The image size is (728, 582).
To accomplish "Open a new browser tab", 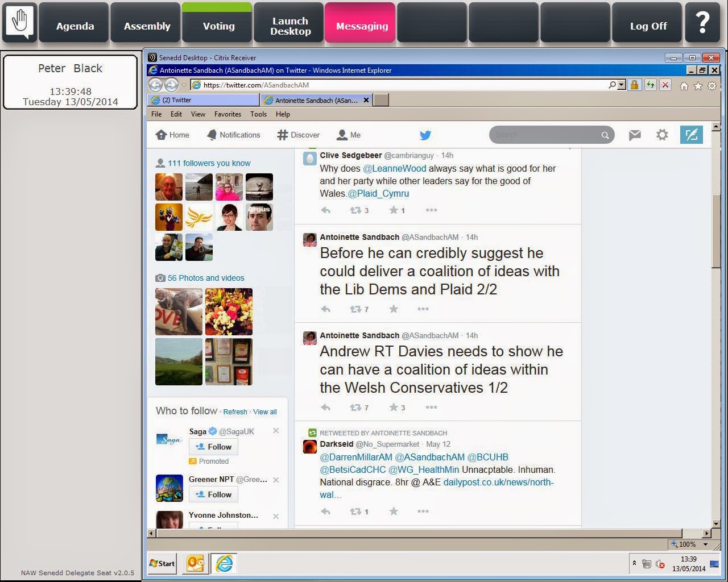I will tap(382, 100).
